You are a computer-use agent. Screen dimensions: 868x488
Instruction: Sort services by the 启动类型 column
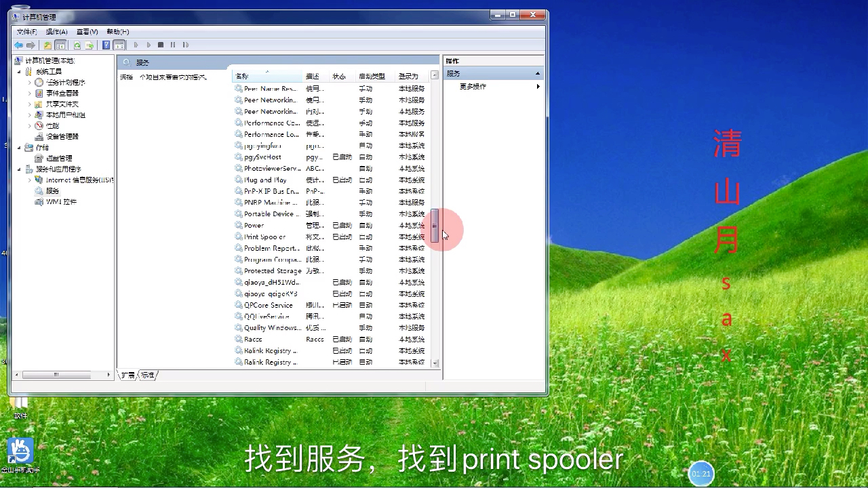click(375, 76)
